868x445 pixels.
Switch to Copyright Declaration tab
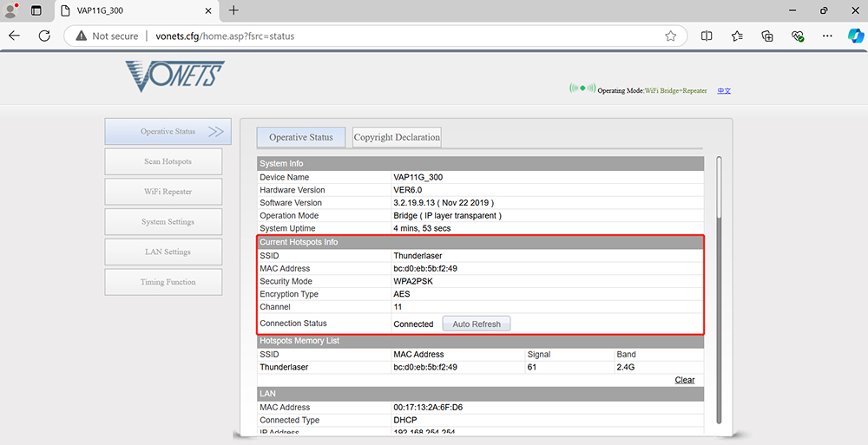[x=397, y=137]
